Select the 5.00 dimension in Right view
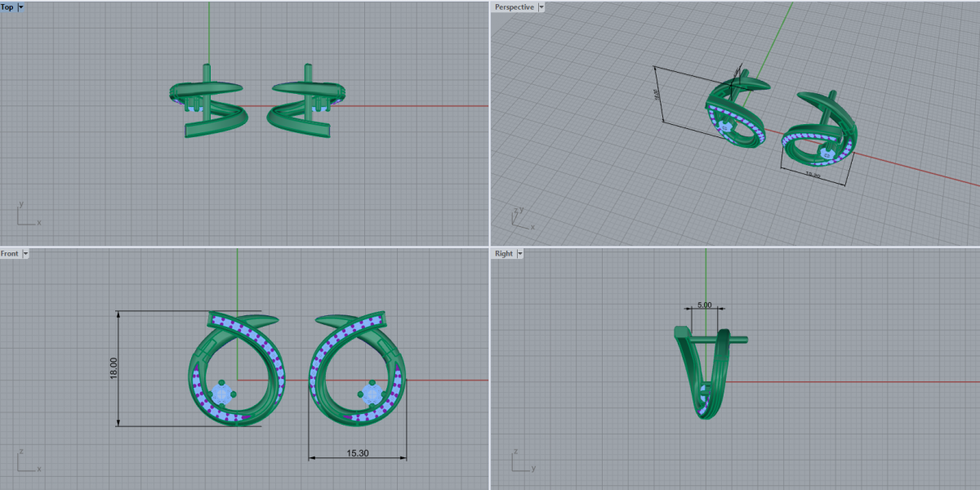Image resolution: width=980 pixels, height=490 pixels. point(704,305)
